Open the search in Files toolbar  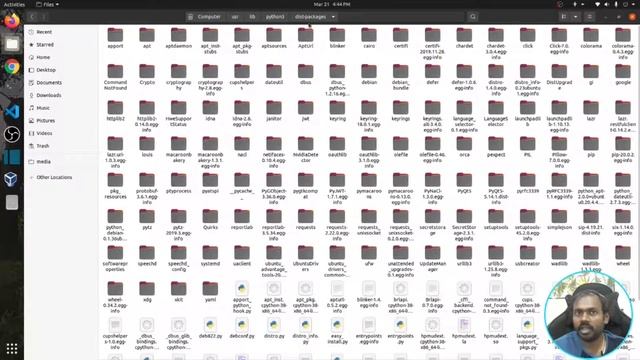pyautogui.click(x=473, y=17)
